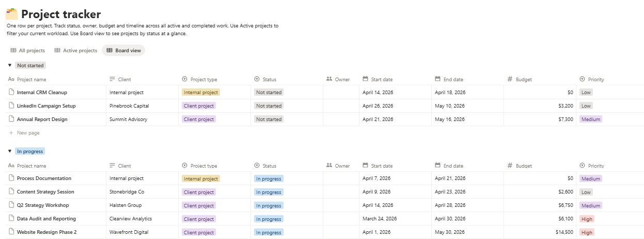Click the Project tracker page title

point(61,14)
